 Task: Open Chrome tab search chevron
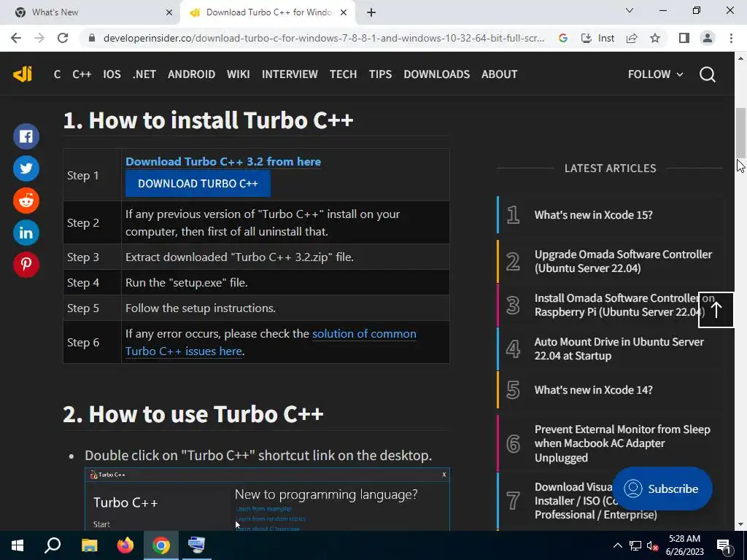(x=630, y=10)
